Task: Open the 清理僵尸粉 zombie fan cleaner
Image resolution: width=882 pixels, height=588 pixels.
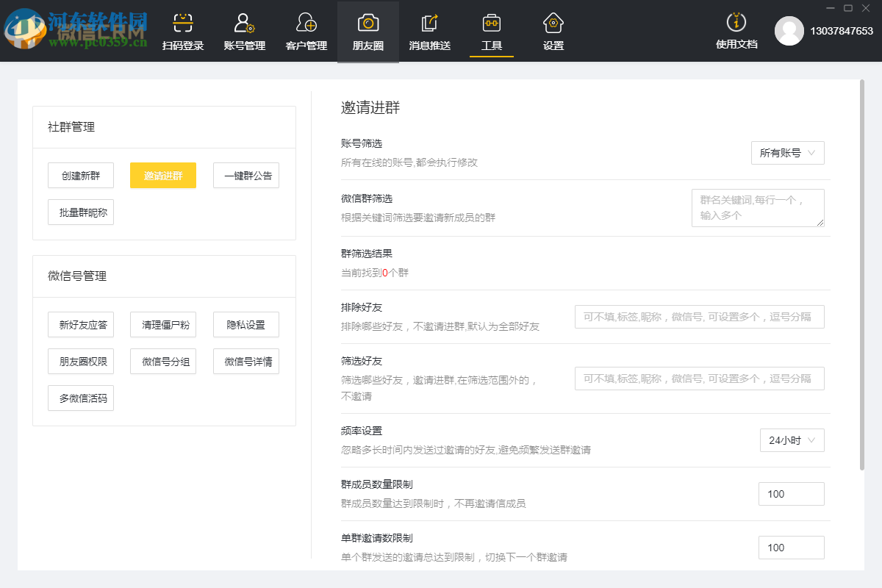Action: [x=163, y=324]
